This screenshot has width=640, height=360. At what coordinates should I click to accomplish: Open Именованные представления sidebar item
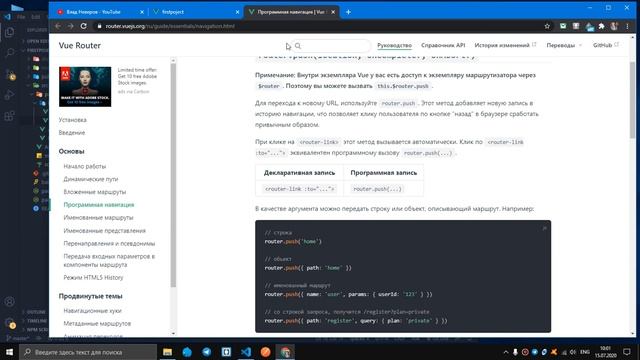point(104,231)
